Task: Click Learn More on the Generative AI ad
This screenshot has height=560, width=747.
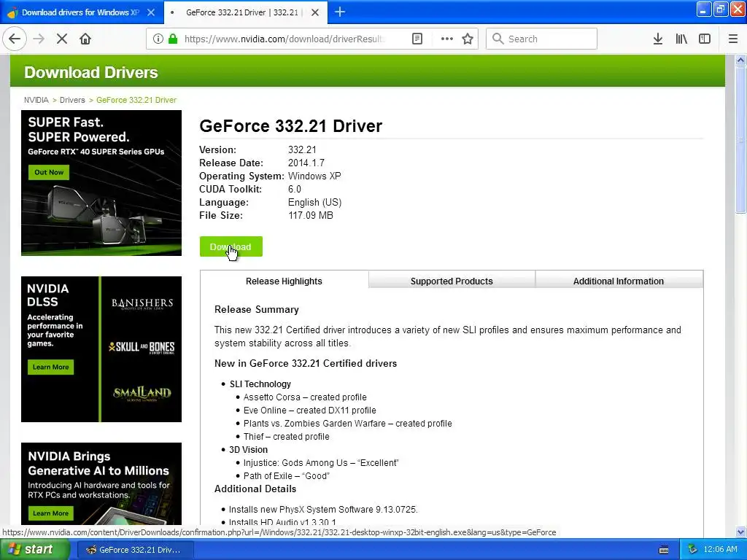Action: pyautogui.click(x=50, y=513)
